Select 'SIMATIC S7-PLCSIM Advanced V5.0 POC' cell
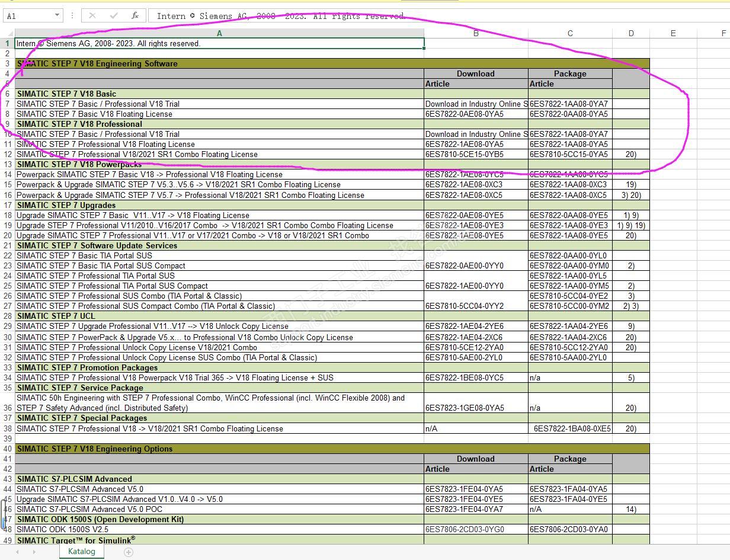Screen dimensions: 730x560 pyautogui.click(x=219, y=509)
